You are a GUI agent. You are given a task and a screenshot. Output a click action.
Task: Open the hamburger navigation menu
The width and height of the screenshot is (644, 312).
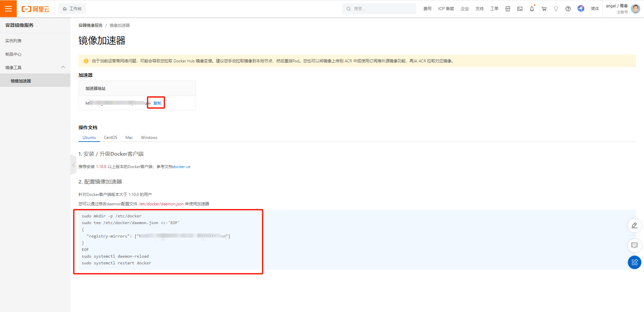pyautogui.click(x=8, y=9)
